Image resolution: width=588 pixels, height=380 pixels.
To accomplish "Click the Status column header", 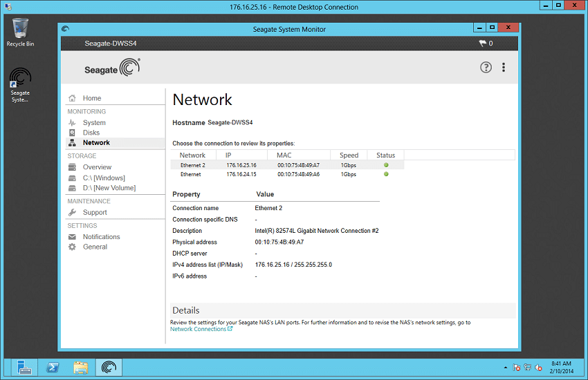I will [385, 155].
